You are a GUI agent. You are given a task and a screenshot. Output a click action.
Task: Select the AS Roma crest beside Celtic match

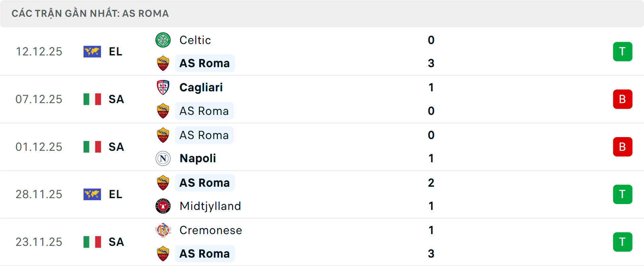163,63
